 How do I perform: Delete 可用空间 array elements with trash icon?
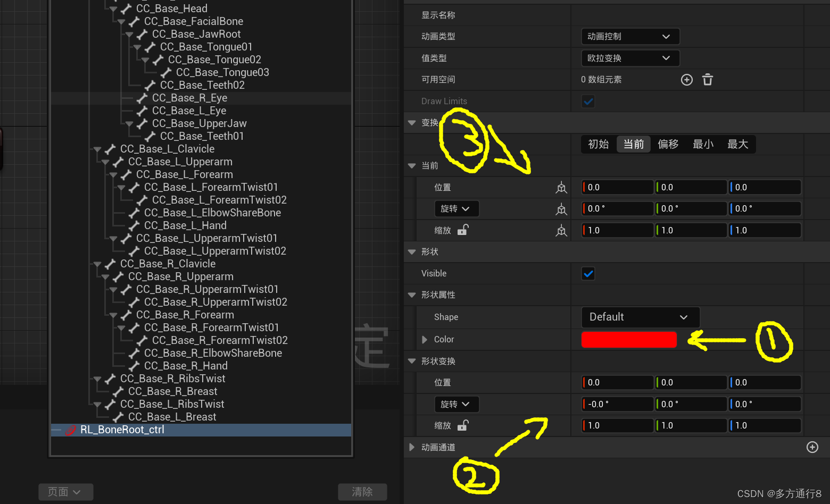click(708, 80)
